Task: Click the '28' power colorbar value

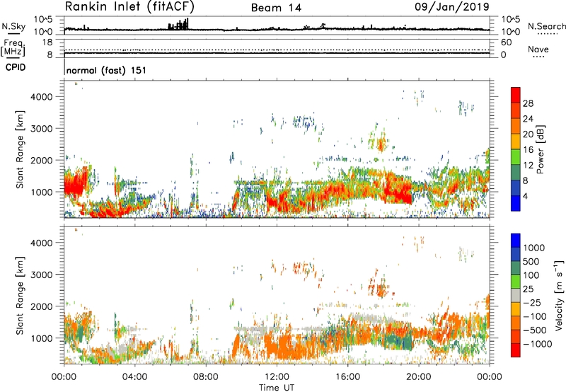Action: click(528, 103)
